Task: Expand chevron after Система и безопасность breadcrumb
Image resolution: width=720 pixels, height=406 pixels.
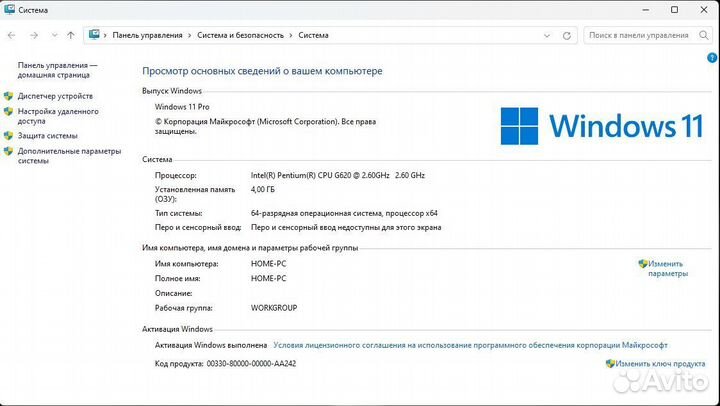Action: (x=291, y=35)
